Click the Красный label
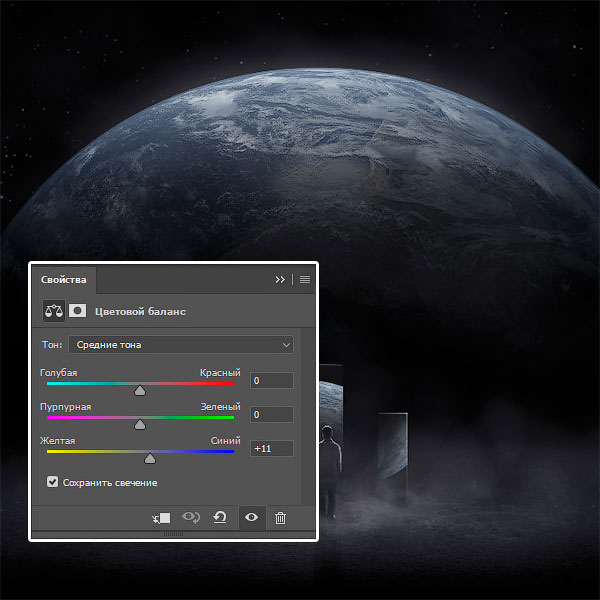This screenshot has width=600, height=600. [220, 373]
